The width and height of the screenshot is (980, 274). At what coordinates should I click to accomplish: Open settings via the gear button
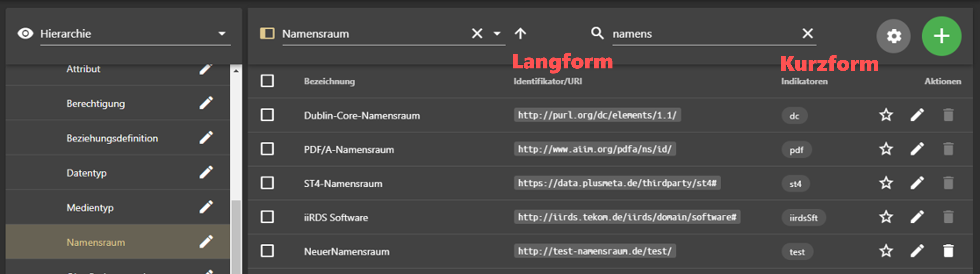(893, 36)
